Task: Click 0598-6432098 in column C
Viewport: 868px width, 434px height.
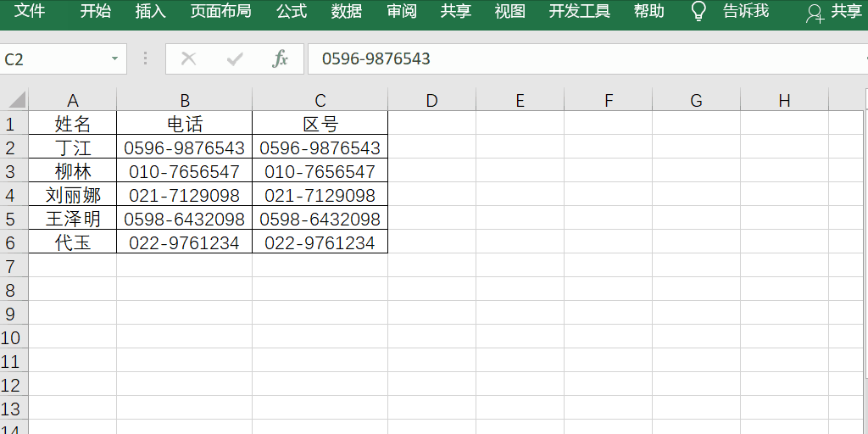Action: (x=320, y=218)
